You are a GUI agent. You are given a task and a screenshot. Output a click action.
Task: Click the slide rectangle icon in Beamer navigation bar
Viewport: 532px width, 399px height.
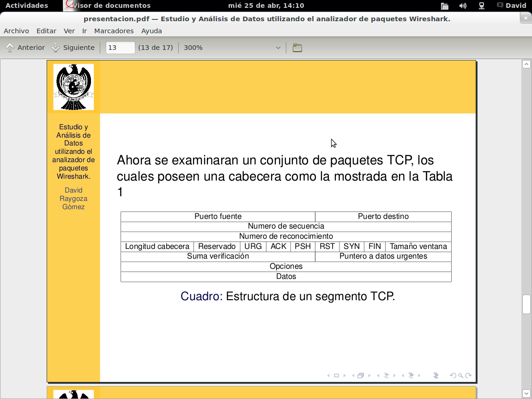(x=336, y=375)
